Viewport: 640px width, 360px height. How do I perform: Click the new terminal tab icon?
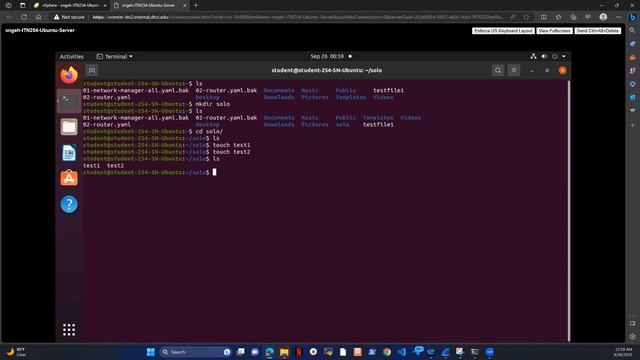point(92,70)
